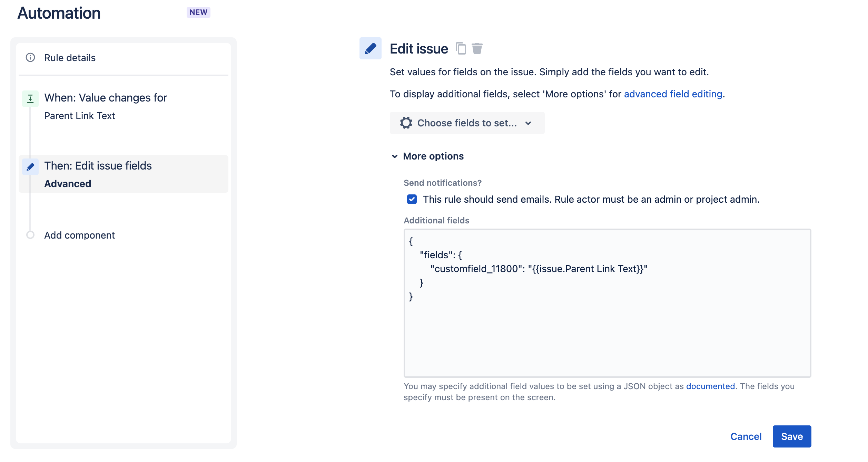
Task: Uncheck the send emails checkbox
Action: pos(412,199)
